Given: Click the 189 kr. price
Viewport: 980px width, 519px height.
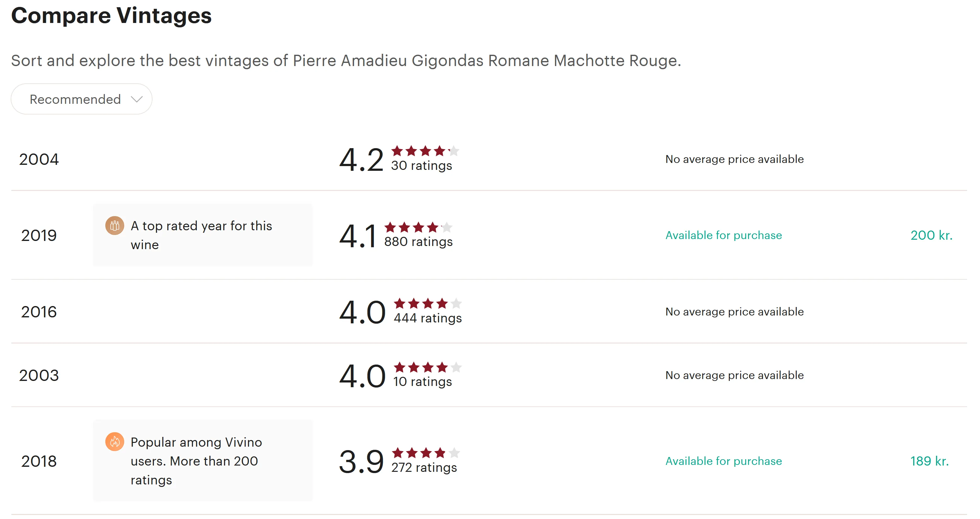Looking at the screenshot, I should coord(929,461).
